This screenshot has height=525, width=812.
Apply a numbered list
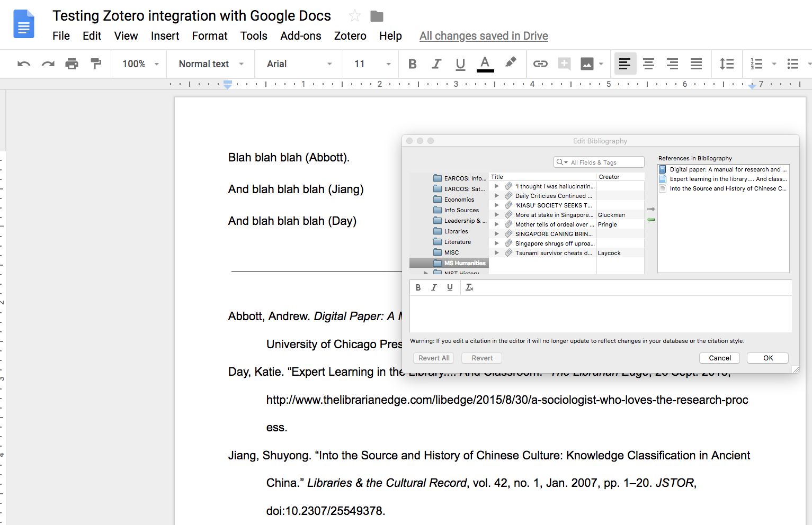[757, 64]
